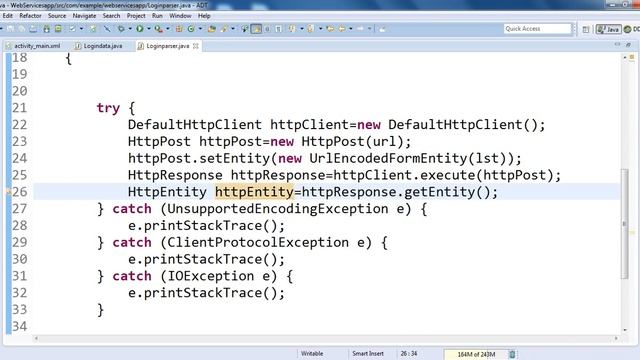The width and height of the screenshot is (640, 360).
Task: Click the Open Perspective icon
Action: click(586, 29)
